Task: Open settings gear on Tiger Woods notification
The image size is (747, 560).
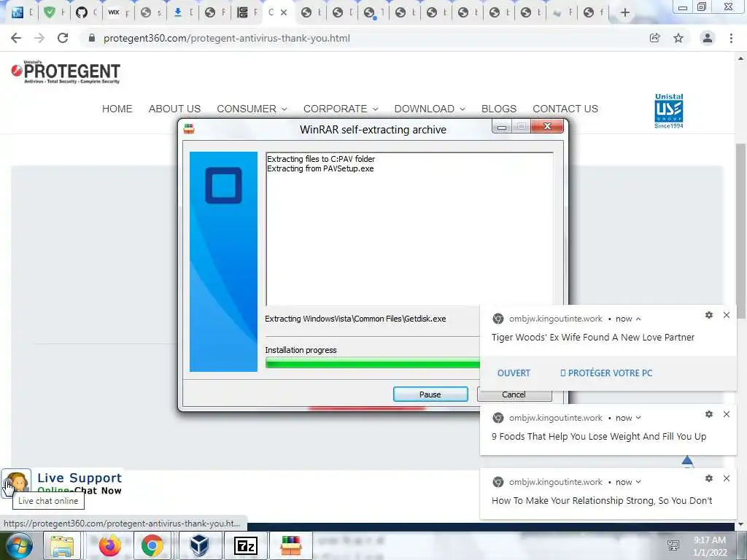Action: (x=709, y=315)
